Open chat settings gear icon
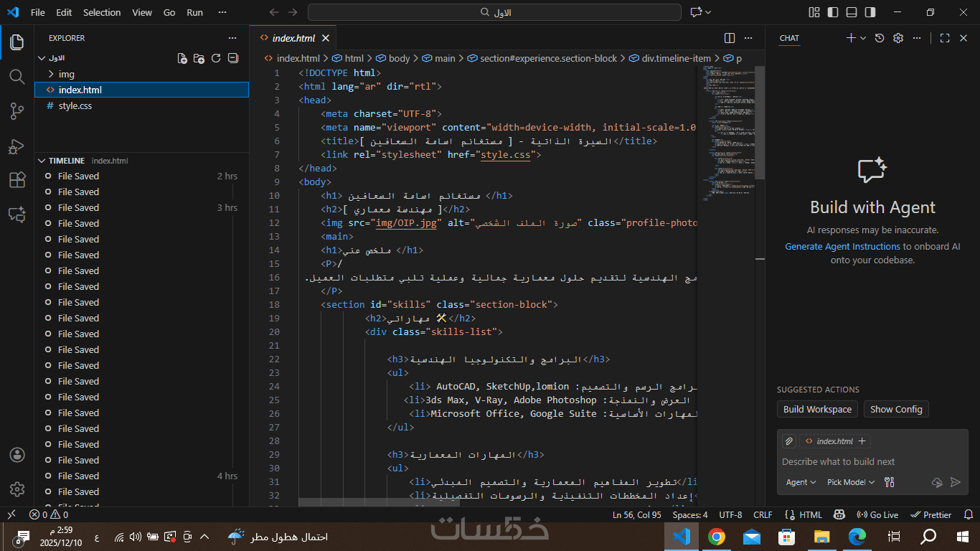 pyautogui.click(x=898, y=38)
